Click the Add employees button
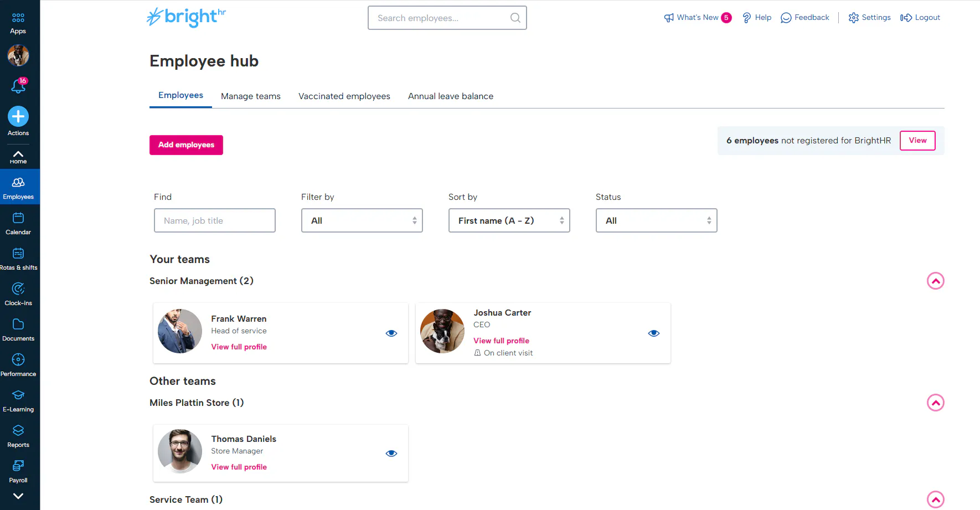 186,145
